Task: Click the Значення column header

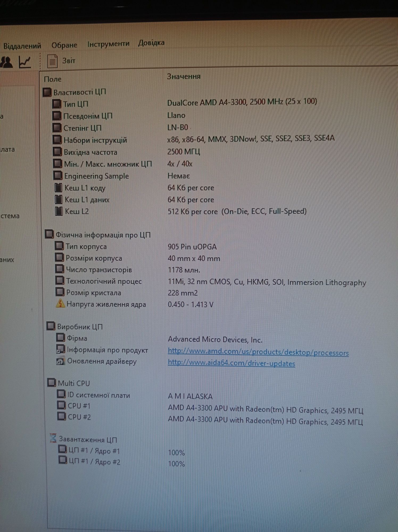Action: (x=184, y=77)
